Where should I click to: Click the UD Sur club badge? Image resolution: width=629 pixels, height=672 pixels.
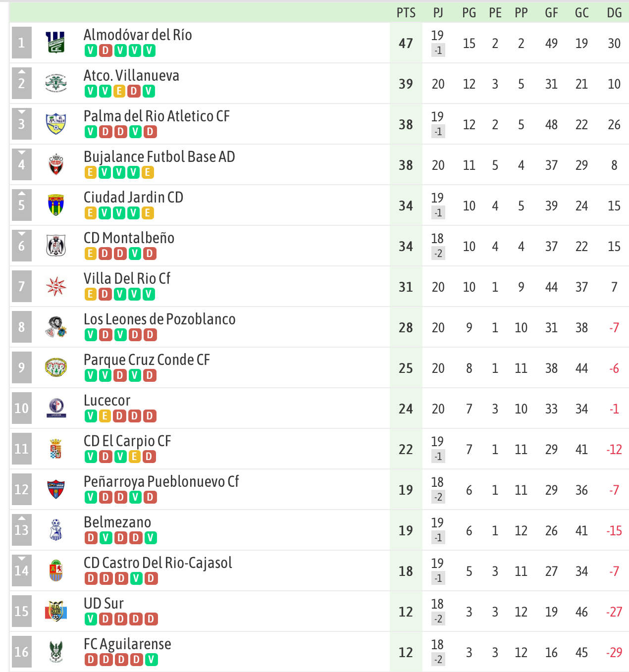pyautogui.click(x=55, y=611)
